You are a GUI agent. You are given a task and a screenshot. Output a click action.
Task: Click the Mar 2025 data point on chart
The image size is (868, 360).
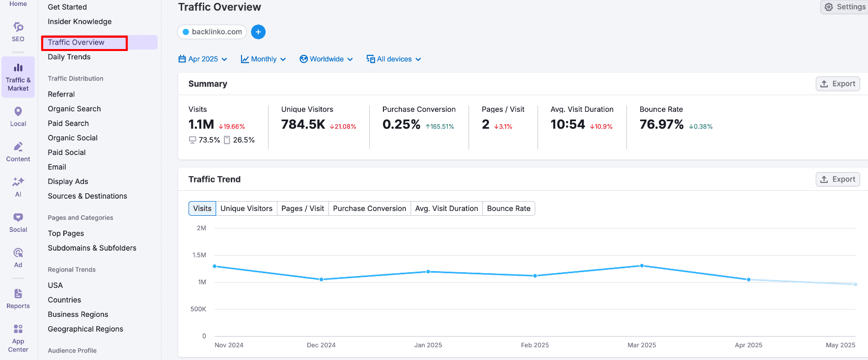[x=642, y=266]
